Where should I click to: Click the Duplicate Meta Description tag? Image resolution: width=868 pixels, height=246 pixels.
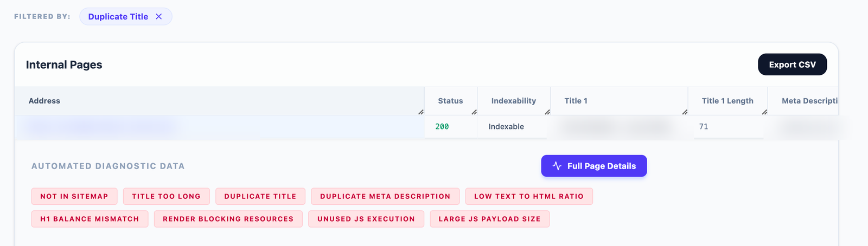pos(385,196)
